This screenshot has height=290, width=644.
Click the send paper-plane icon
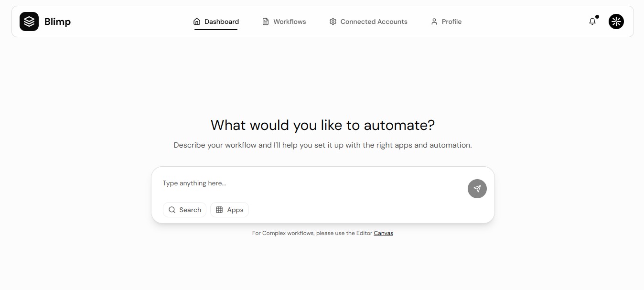pyautogui.click(x=477, y=188)
